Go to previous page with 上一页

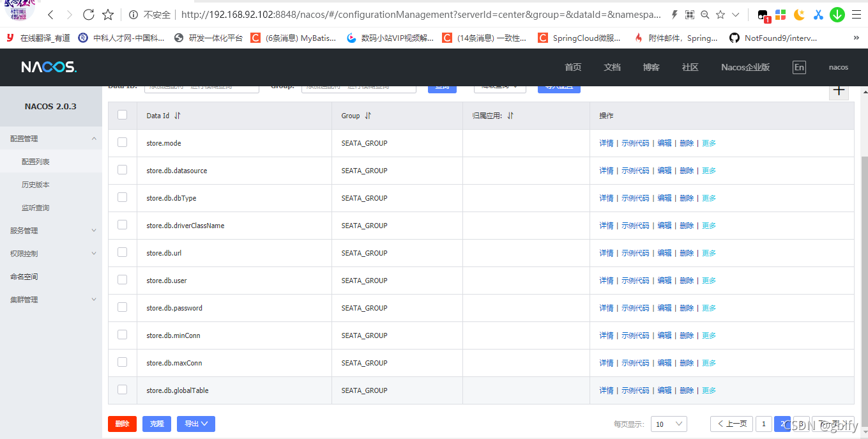732,424
